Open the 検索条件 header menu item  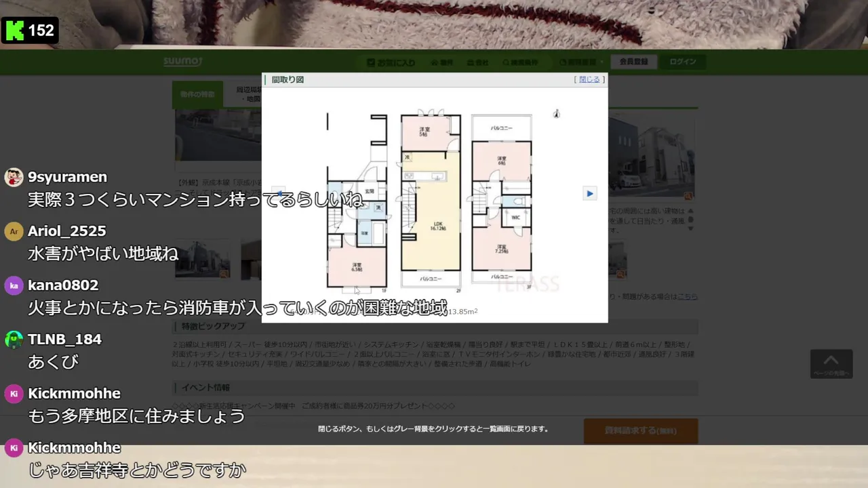coord(519,62)
